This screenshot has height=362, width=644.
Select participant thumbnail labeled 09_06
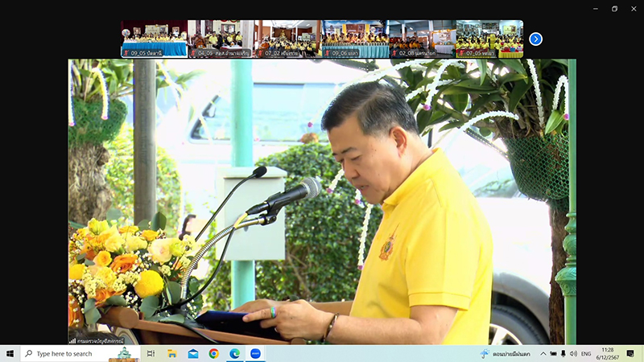(x=355, y=39)
